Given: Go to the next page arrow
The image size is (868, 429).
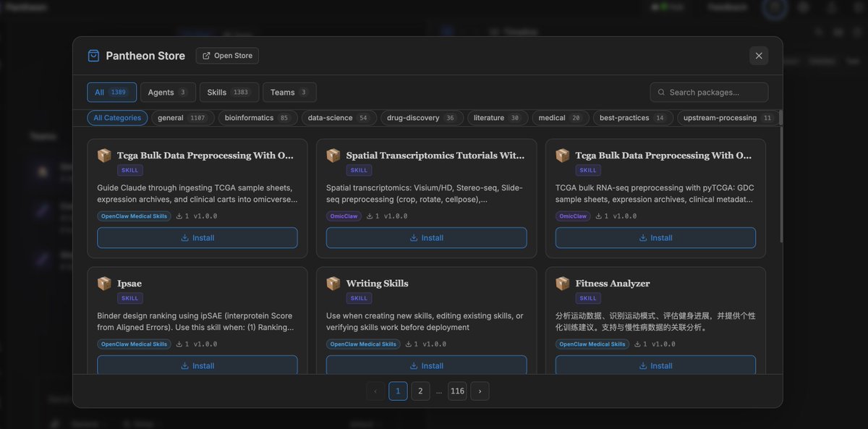Looking at the screenshot, I should (x=480, y=391).
